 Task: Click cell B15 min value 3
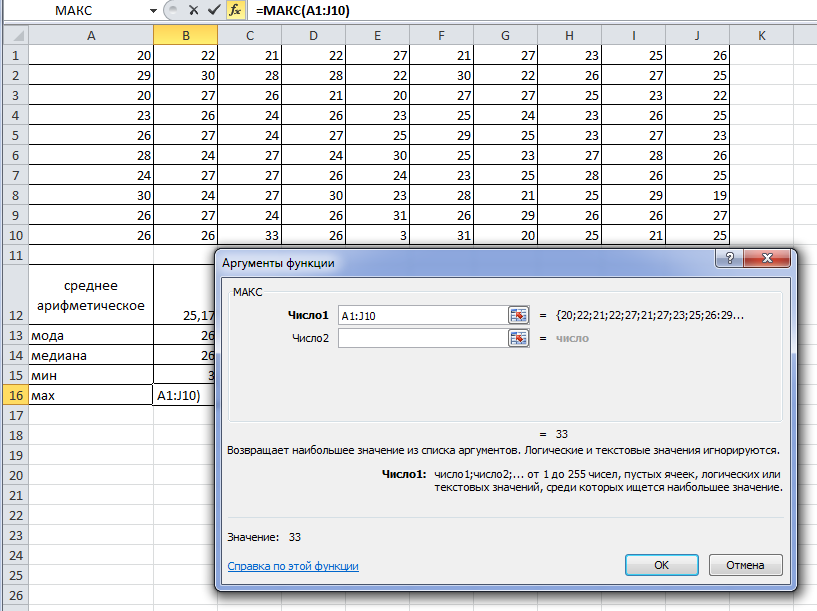(x=184, y=376)
